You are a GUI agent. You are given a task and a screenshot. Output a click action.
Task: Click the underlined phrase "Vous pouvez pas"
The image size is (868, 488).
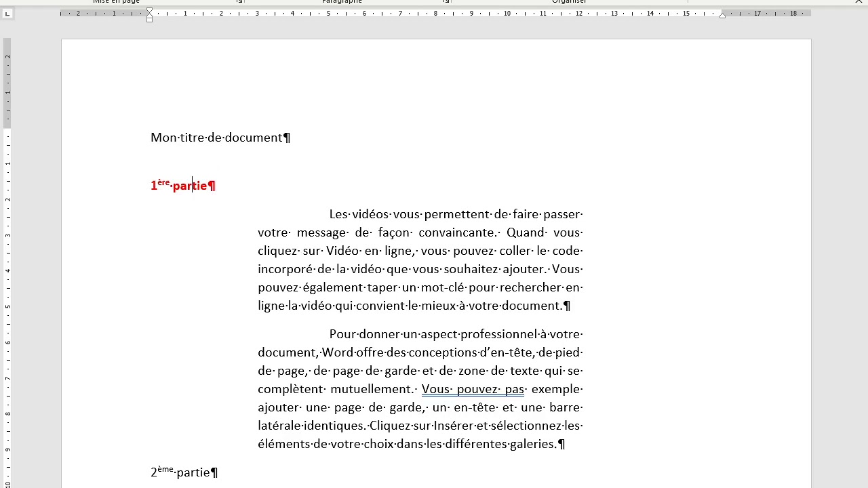tap(473, 389)
